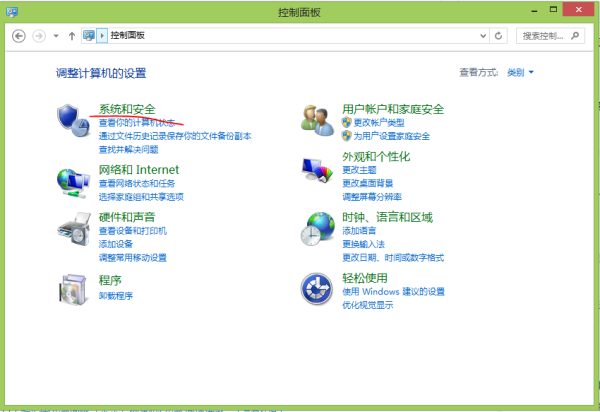Open 时钟、语言和区域 category
This screenshot has width=600, height=412.
(x=387, y=217)
